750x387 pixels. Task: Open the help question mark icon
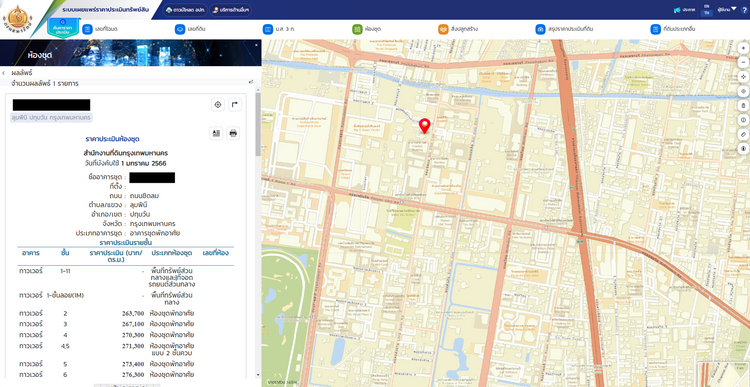click(x=743, y=10)
